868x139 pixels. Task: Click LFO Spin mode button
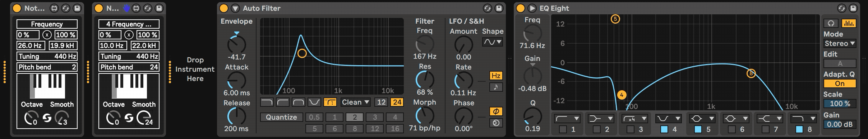point(496,123)
